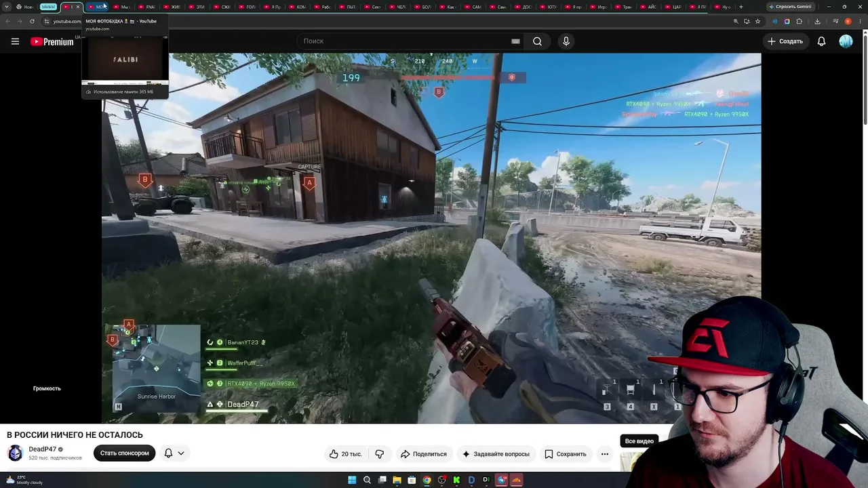This screenshot has width=868, height=488.
Task: Open browser downloads icon
Action: (817, 21)
